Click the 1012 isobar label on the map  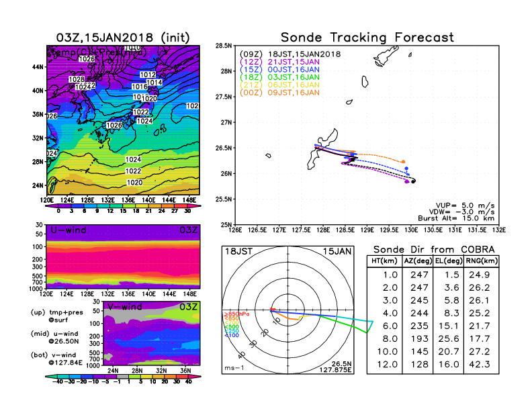(148, 75)
